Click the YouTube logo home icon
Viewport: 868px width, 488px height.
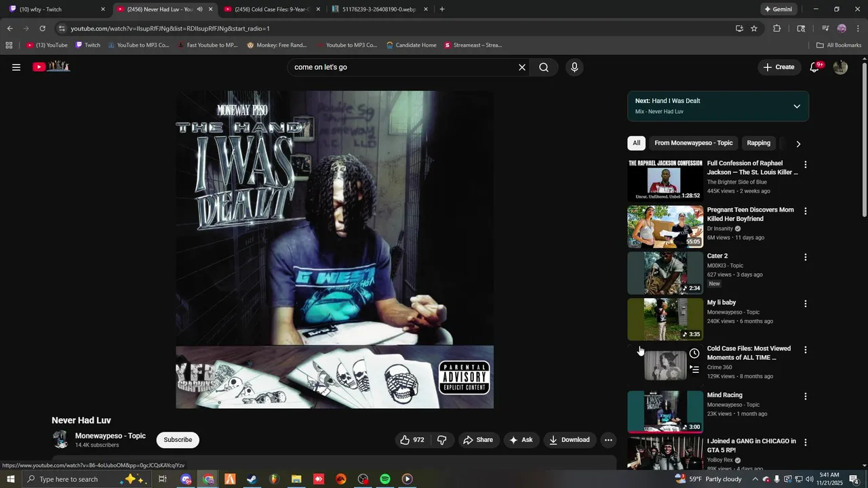[x=52, y=66]
